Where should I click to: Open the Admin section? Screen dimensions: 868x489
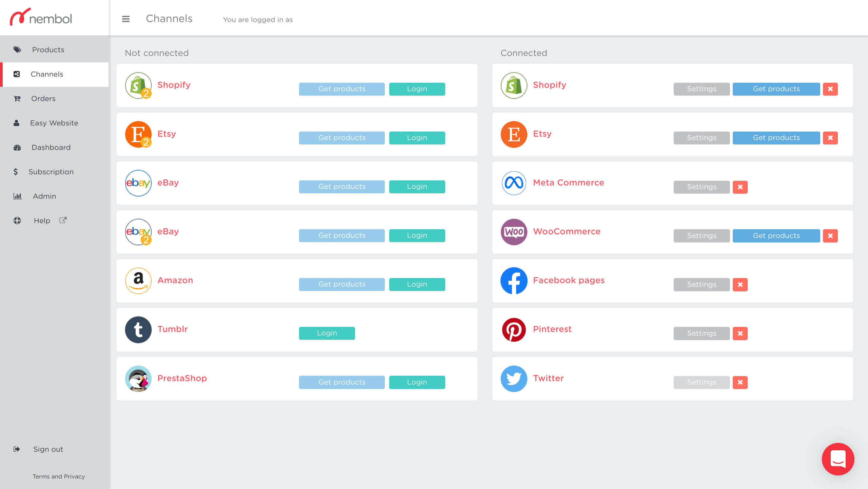(x=54, y=196)
